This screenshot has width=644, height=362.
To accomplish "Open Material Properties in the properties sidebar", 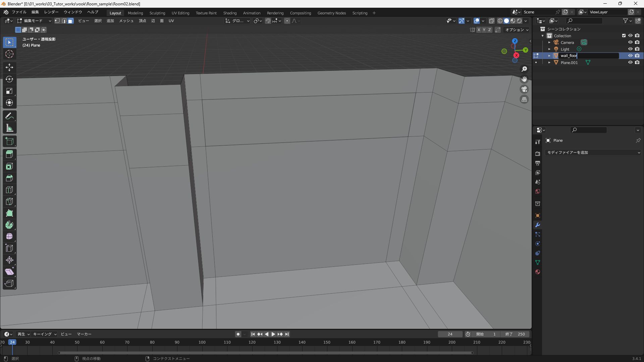I will coord(538,272).
